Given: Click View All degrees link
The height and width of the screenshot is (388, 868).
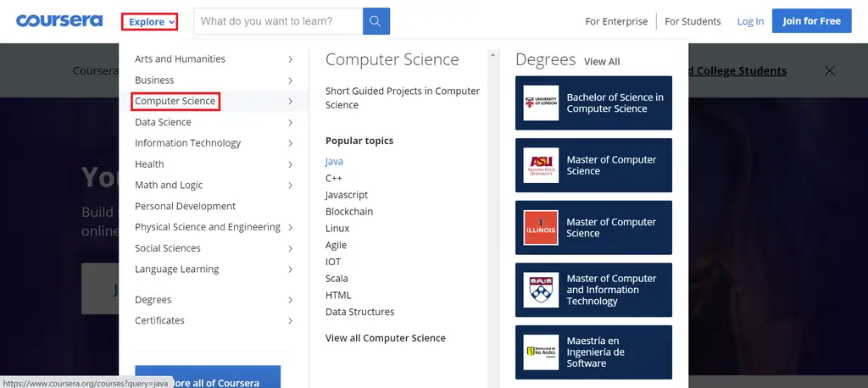Looking at the screenshot, I should [x=602, y=62].
